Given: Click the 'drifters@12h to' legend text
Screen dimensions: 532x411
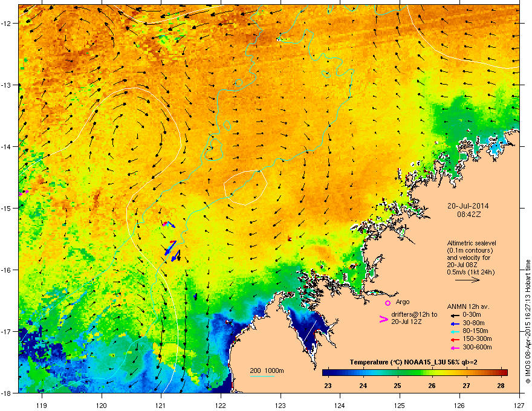Looking at the screenshot, I should pos(414,314).
